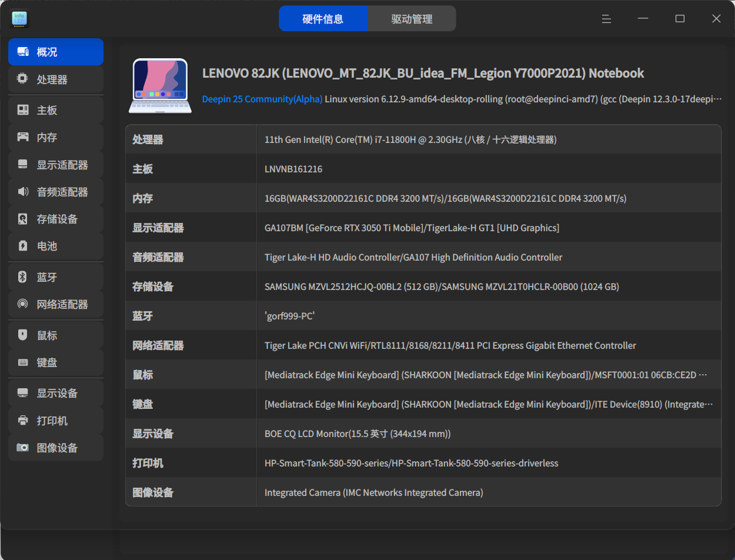Click the 显示设备 monitor icon in sidebar
The height and width of the screenshot is (560, 735).
click(23, 393)
